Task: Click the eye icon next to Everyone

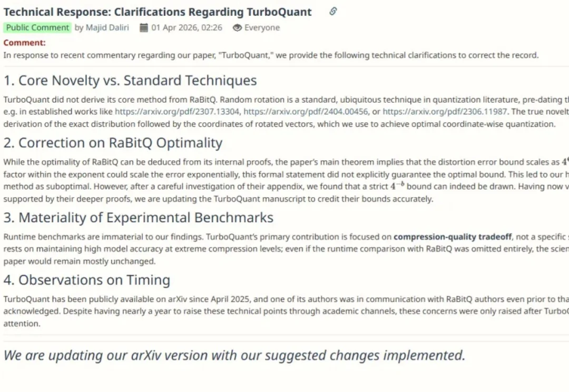Action: [237, 28]
